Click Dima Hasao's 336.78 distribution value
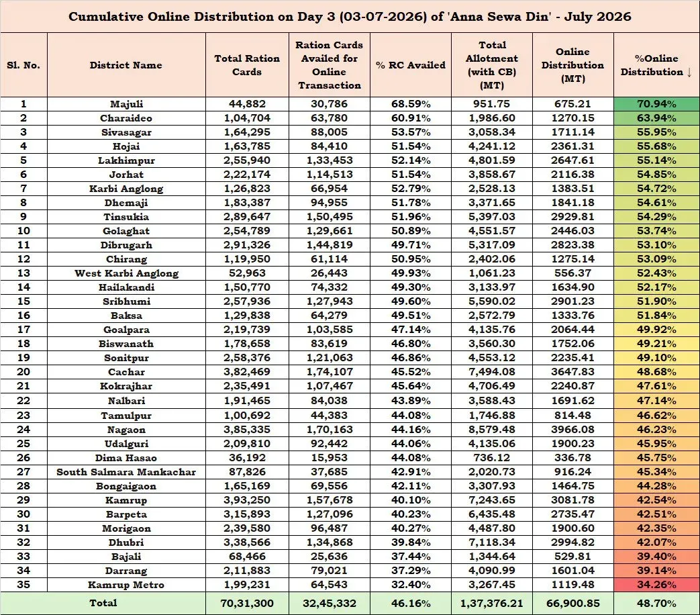700x615 pixels. pos(572,458)
